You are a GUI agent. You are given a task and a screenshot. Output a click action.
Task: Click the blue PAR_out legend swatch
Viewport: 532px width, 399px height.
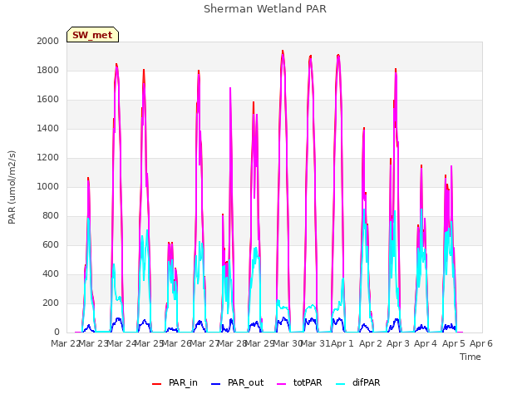(216, 383)
